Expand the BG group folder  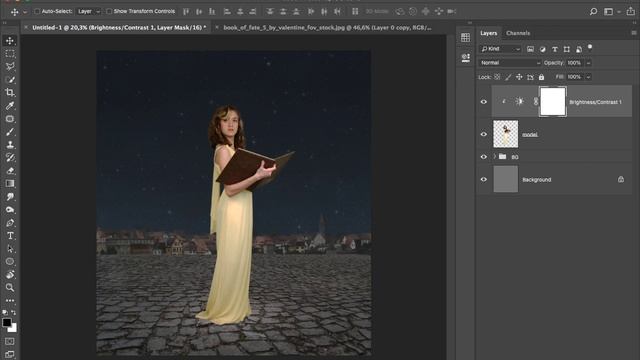click(495, 157)
